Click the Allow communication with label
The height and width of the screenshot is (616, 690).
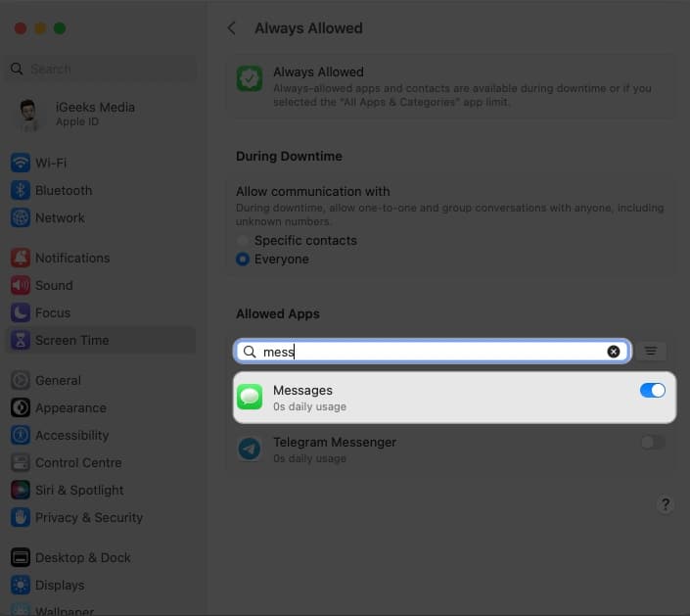(x=313, y=191)
